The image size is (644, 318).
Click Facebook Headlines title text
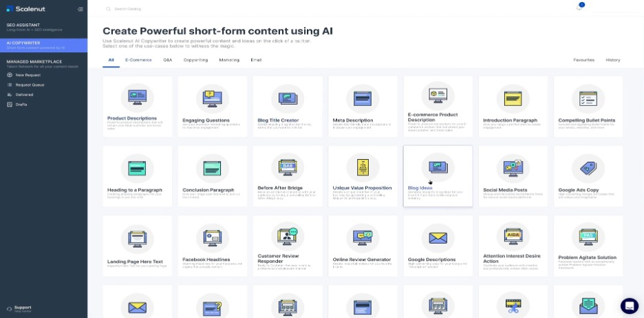[x=206, y=259]
